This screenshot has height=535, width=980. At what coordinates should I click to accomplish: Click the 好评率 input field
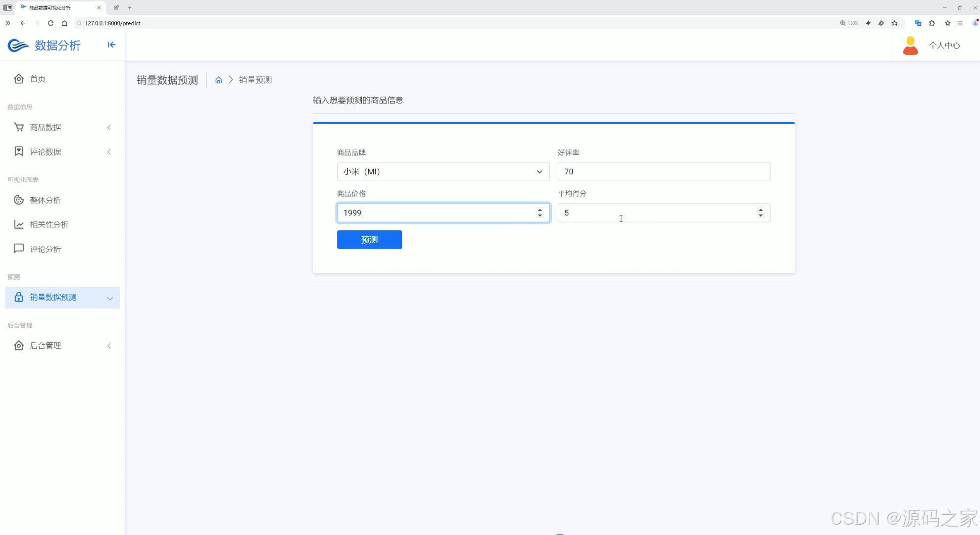[663, 172]
